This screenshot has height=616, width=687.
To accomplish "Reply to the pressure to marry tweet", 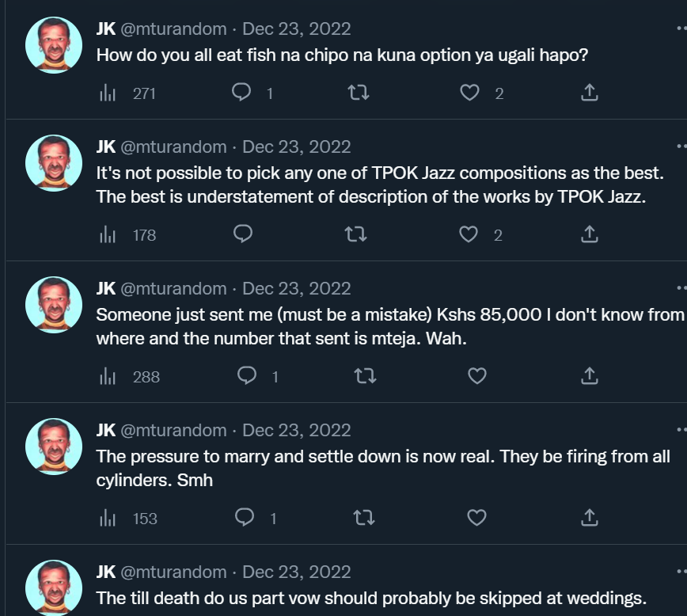I will coord(246,518).
